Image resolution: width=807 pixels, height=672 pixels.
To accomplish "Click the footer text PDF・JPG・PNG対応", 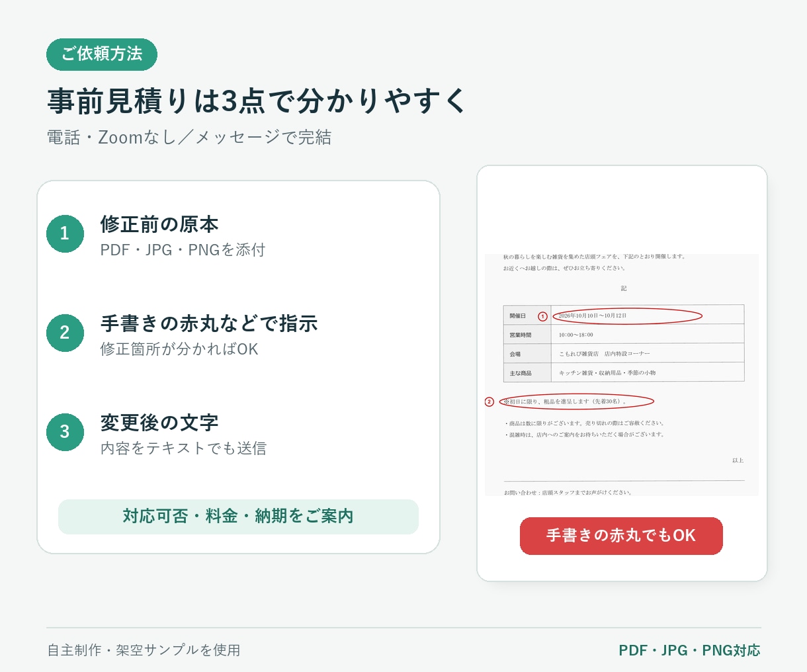I will (x=689, y=651).
